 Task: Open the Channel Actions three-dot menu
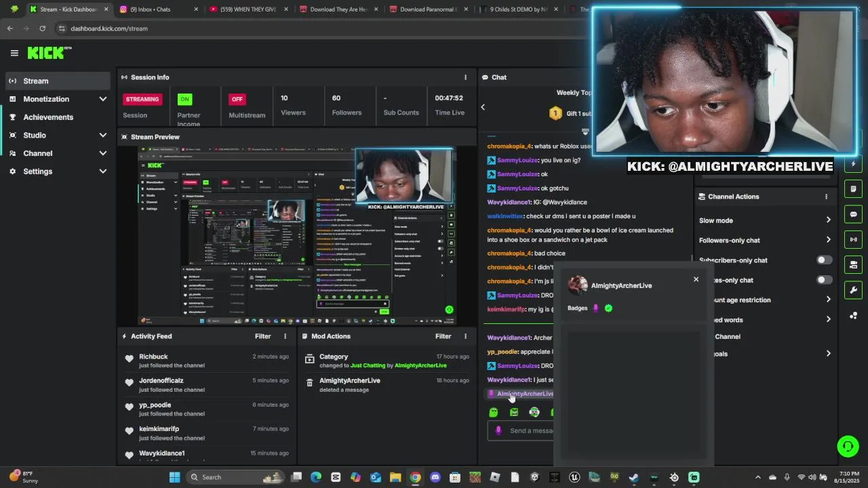pos(826,197)
